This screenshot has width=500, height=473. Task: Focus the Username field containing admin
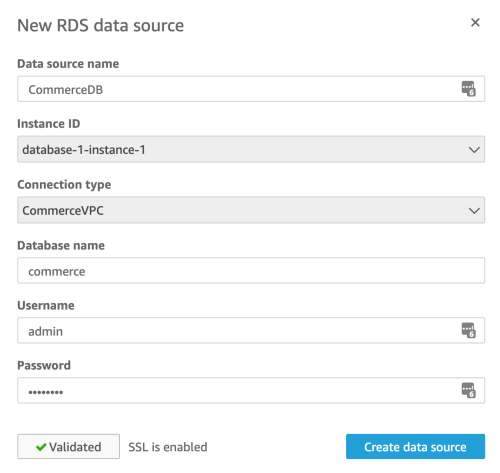[251, 330]
